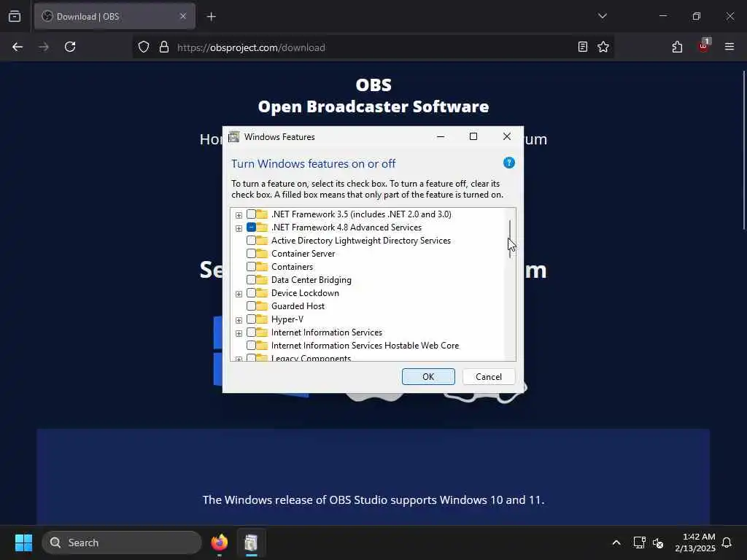
Task: Click the Windows Features list scrollbar thumb
Action: pyautogui.click(x=510, y=238)
